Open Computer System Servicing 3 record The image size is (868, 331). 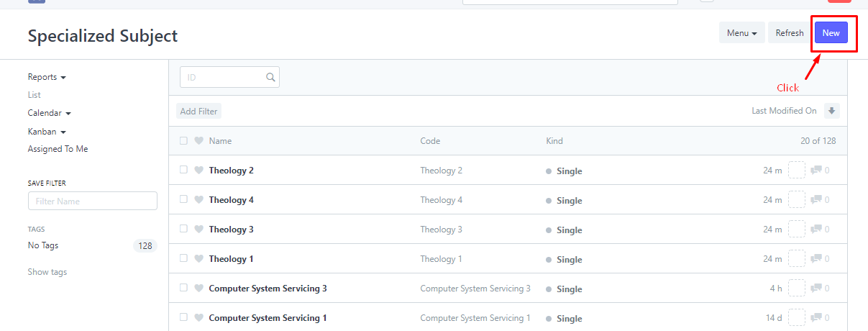(x=268, y=289)
